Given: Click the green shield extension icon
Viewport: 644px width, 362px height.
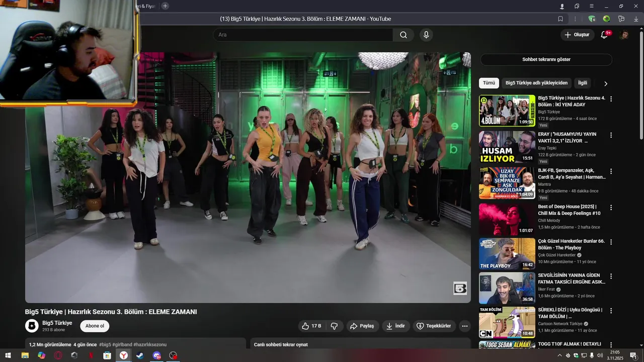Looking at the screenshot, I should coord(592,19).
